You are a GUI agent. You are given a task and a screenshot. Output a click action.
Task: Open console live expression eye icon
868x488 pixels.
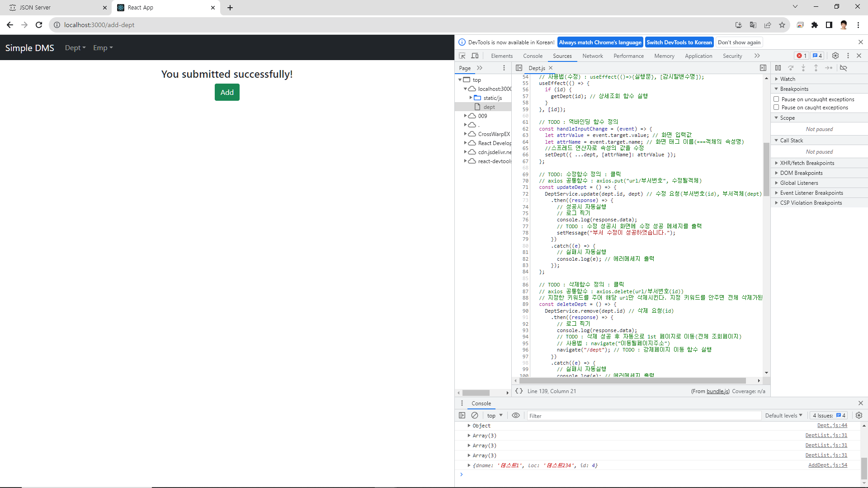pyautogui.click(x=516, y=415)
